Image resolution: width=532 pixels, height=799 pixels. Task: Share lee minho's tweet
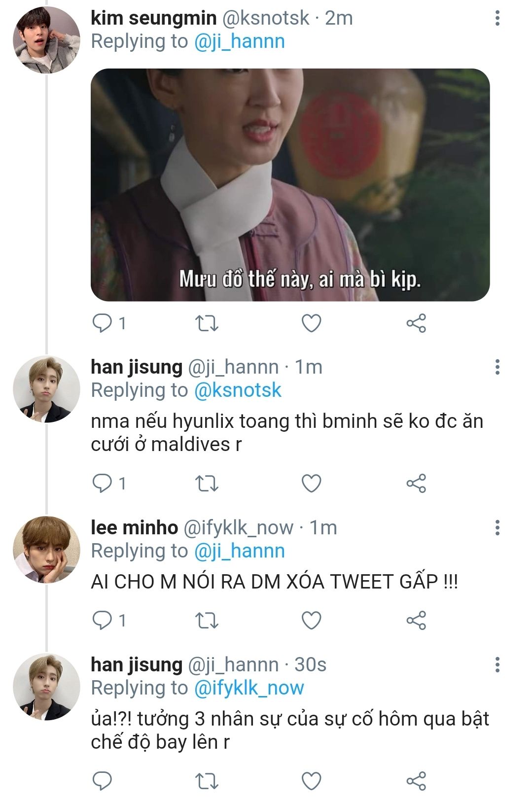(x=416, y=620)
